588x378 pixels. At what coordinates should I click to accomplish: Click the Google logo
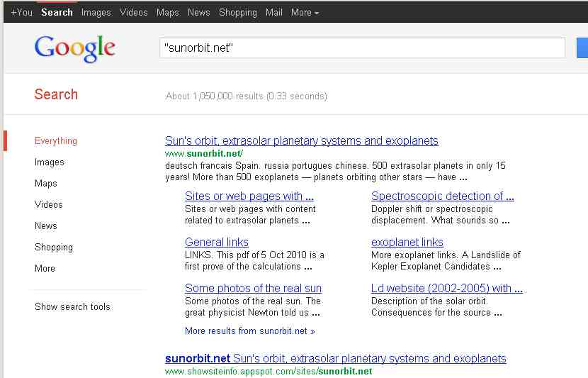(x=74, y=48)
